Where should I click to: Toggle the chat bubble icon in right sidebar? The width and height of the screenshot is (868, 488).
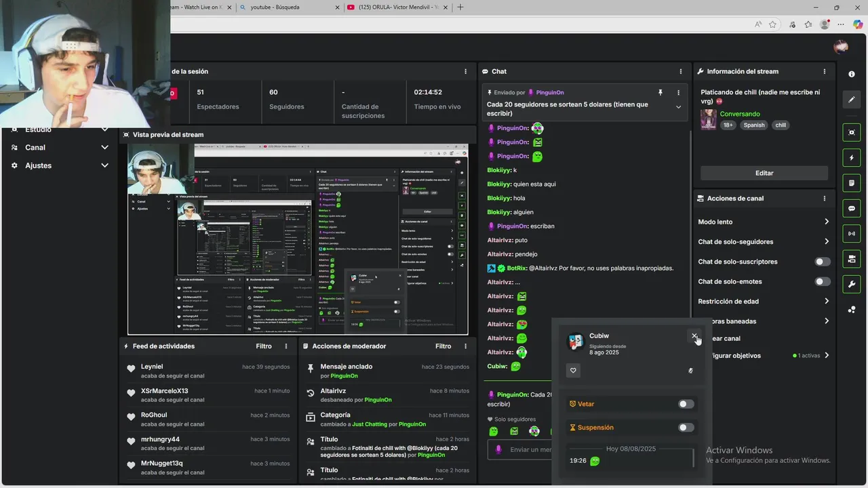(852, 208)
